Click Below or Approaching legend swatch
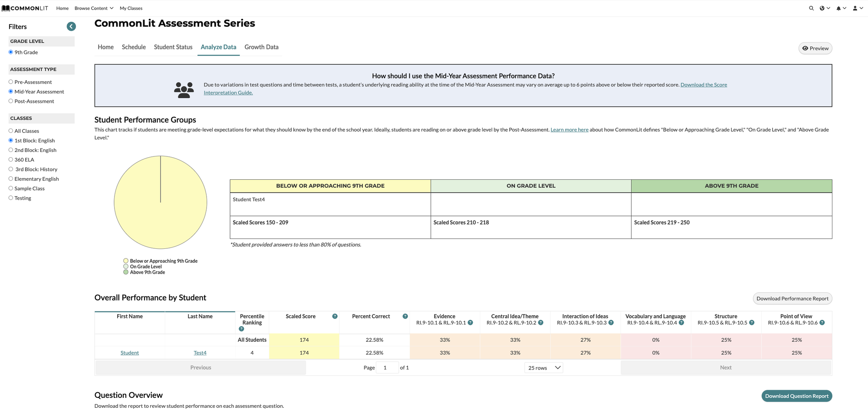The height and width of the screenshot is (413, 868). (x=126, y=261)
